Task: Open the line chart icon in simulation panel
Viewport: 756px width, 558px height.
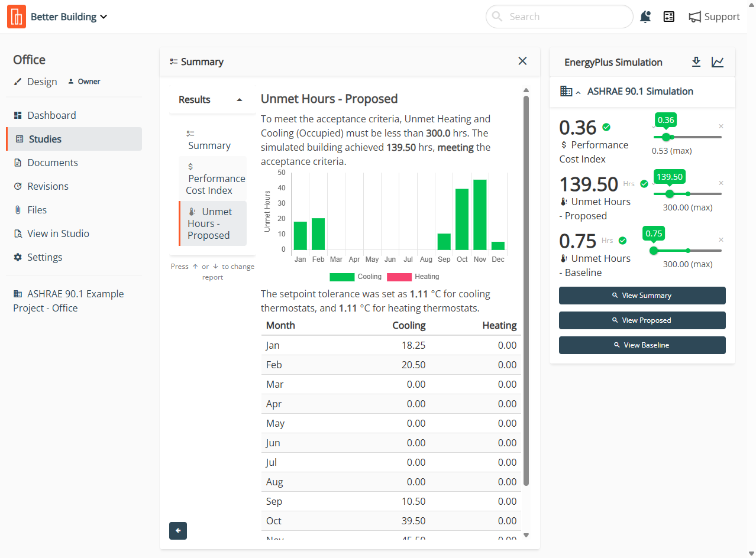Action: pyautogui.click(x=718, y=62)
